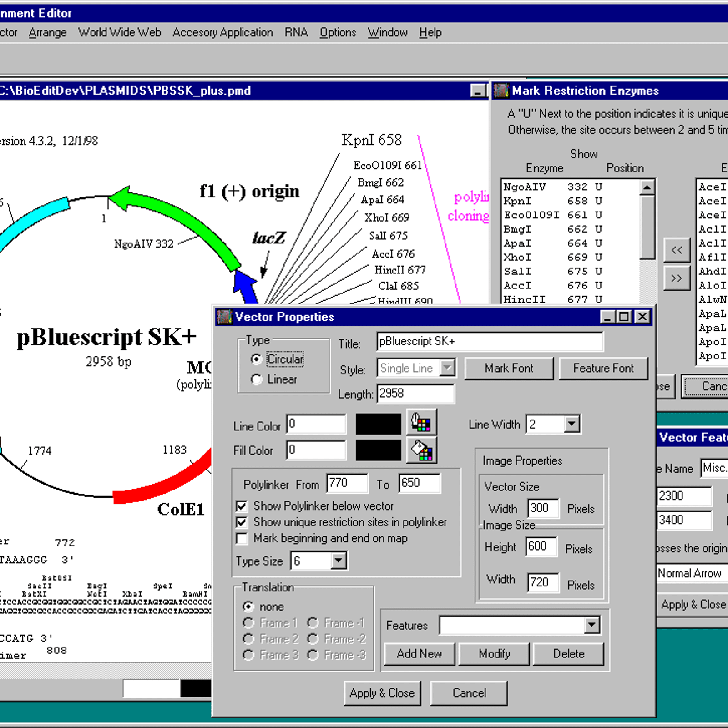Click the Image Size Width field 720
Viewport: 728px width, 728px height.
pyautogui.click(x=543, y=582)
